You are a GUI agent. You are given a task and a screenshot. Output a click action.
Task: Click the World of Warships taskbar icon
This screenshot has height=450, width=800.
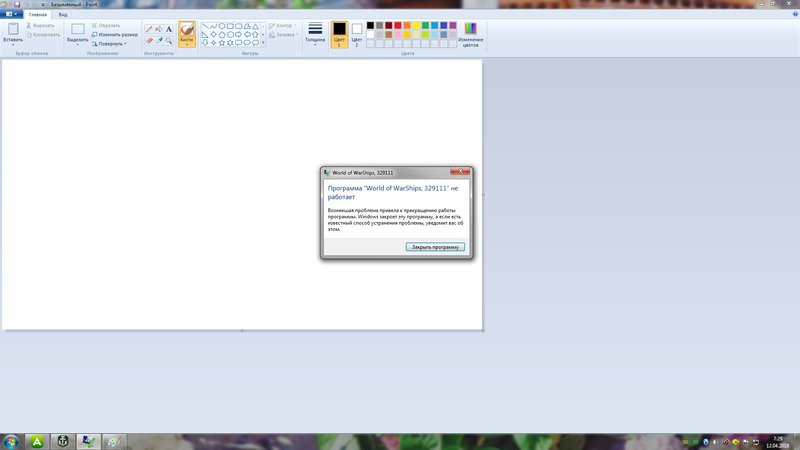[x=63, y=442]
